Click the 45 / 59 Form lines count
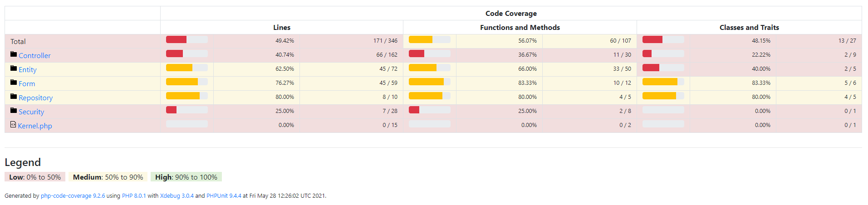Screen dimensions: 868x205 coord(388,83)
